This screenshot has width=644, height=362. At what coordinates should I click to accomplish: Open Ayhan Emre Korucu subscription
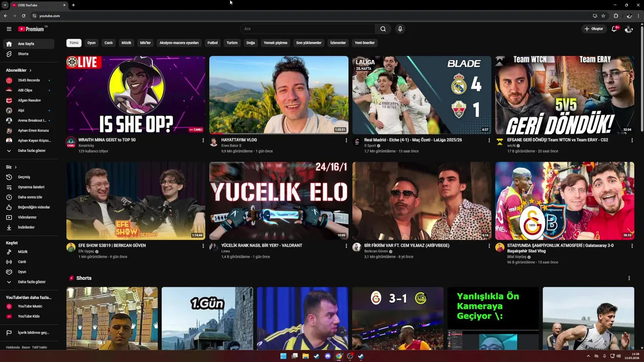tap(28, 130)
